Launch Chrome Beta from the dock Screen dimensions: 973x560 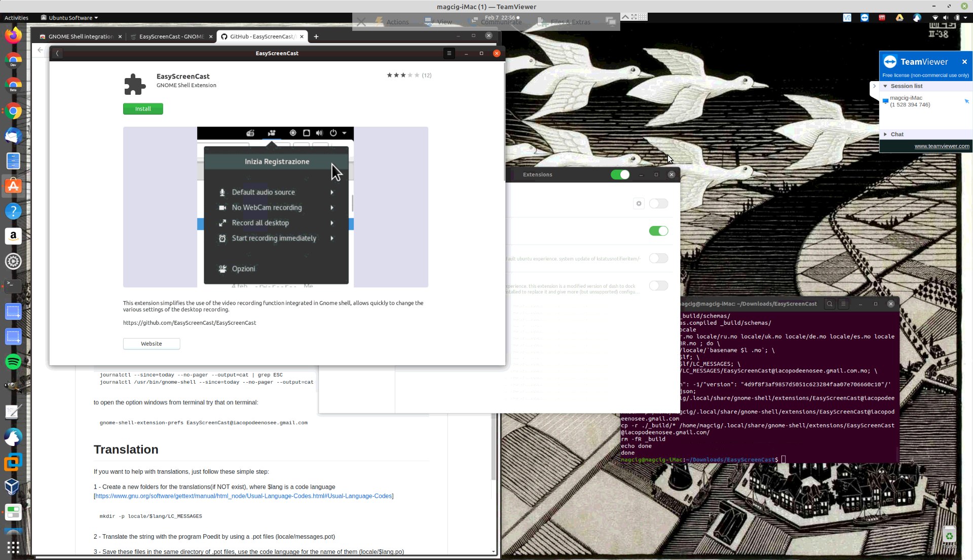point(14,86)
